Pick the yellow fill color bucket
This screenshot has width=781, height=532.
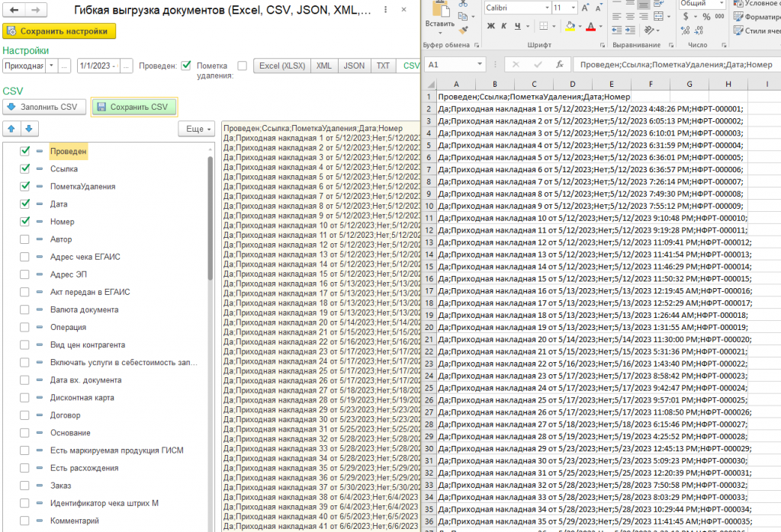(570, 26)
